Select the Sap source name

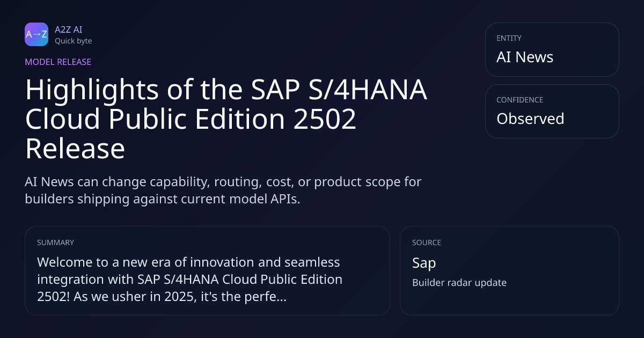[x=424, y=263]
